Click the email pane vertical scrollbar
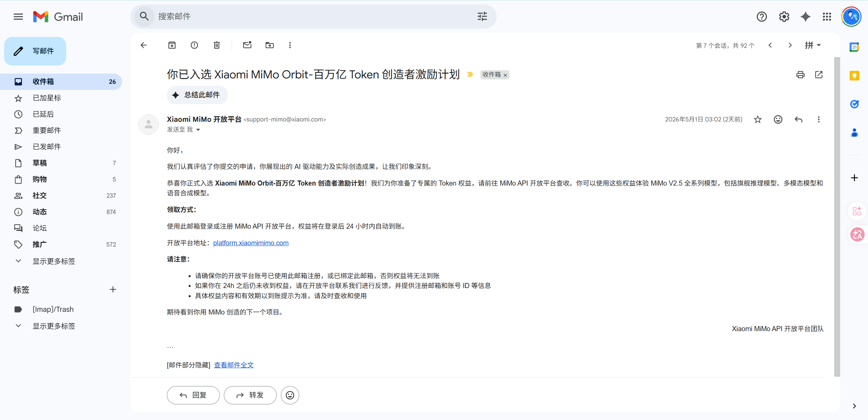The width and height of the screenshot is (868, 420). coord(837,217)
